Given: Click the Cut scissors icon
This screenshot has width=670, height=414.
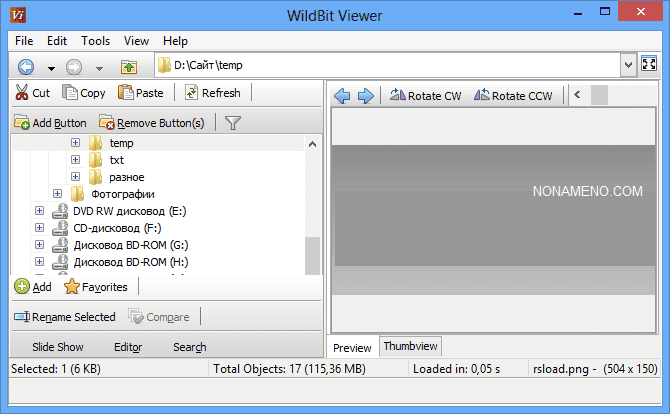Looking at the screenshot, I should point(21,93).
